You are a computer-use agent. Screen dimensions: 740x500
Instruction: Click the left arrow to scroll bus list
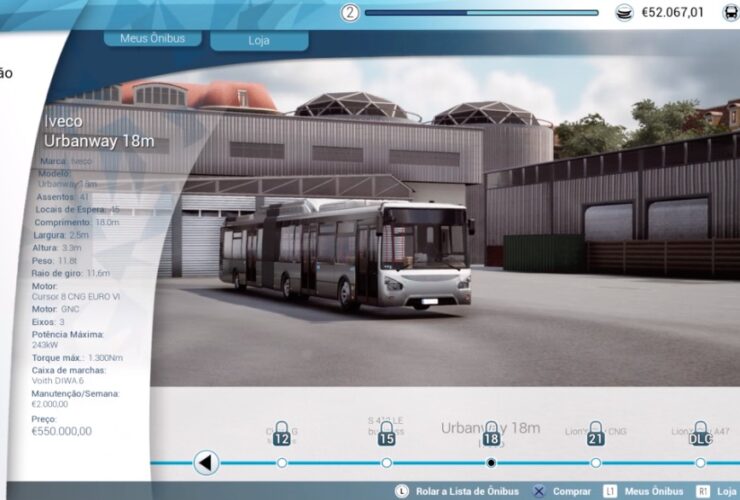[x=206, y=463]
